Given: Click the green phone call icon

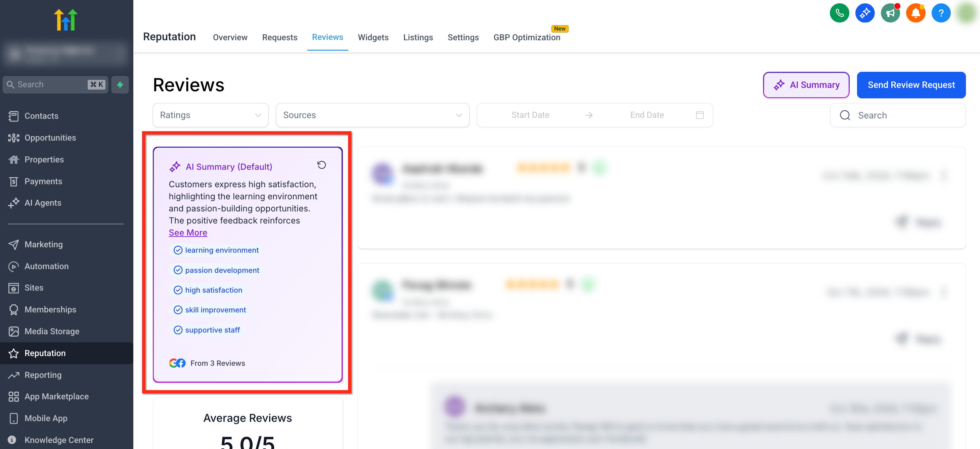Looking at the screenshot, I should point(839,13).
